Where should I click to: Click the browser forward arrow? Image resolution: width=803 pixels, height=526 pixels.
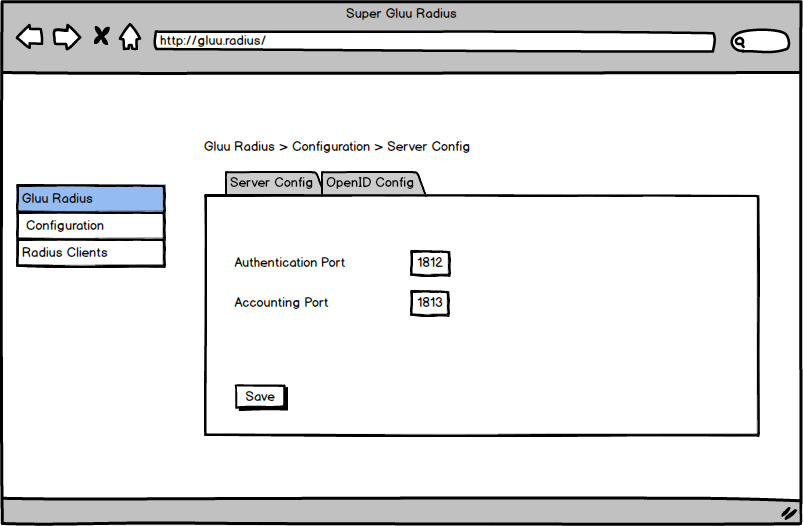(67, 37)
